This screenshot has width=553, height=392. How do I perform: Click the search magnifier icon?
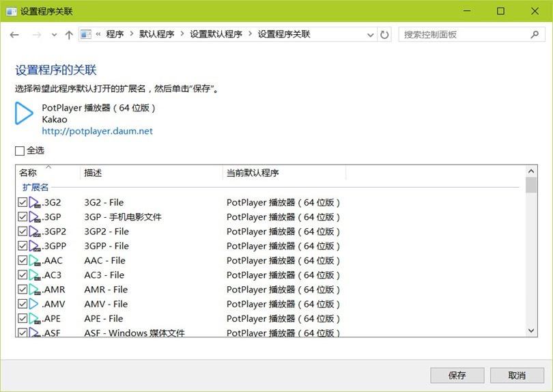535,34
